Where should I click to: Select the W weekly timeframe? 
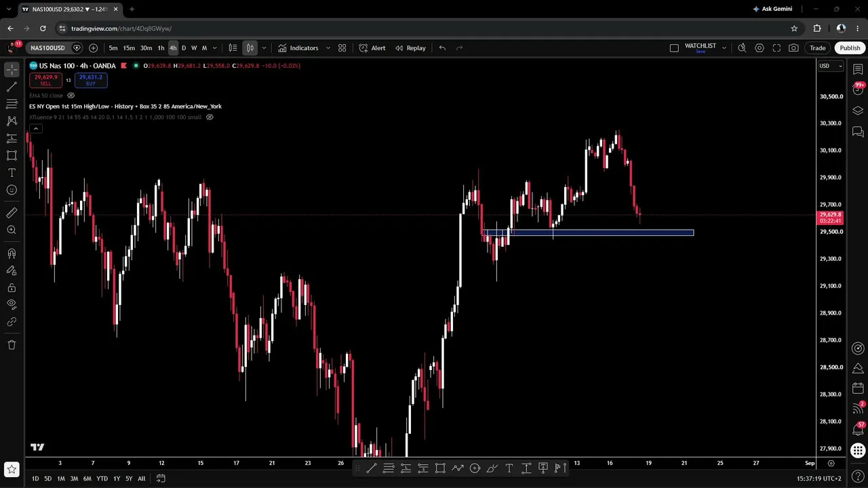194,48
